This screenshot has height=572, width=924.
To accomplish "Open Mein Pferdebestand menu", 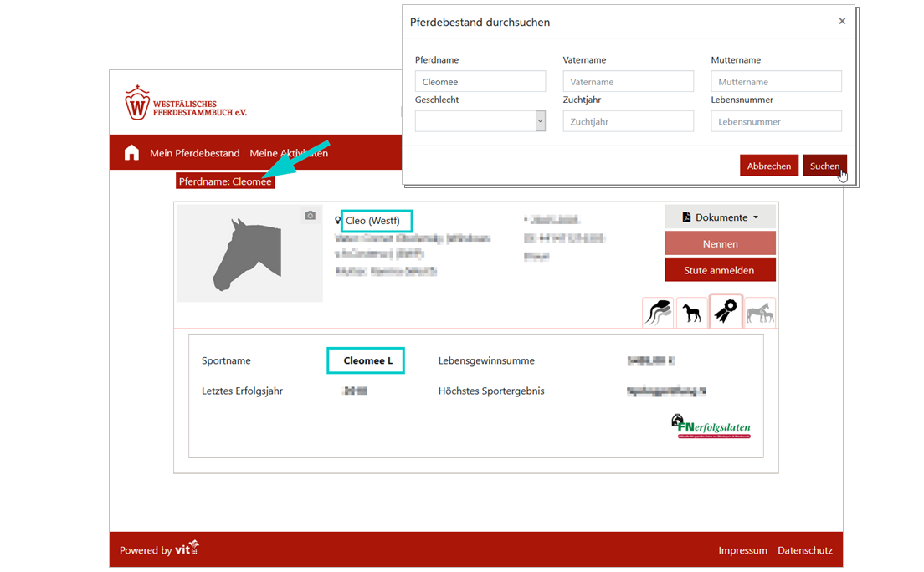I will click(x=194, y=153).
